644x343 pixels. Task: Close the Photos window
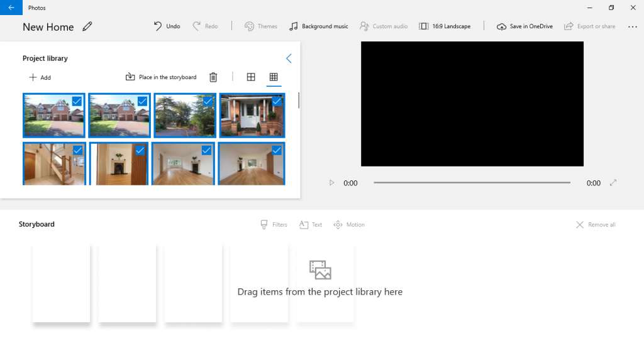(x=633, y=8)
